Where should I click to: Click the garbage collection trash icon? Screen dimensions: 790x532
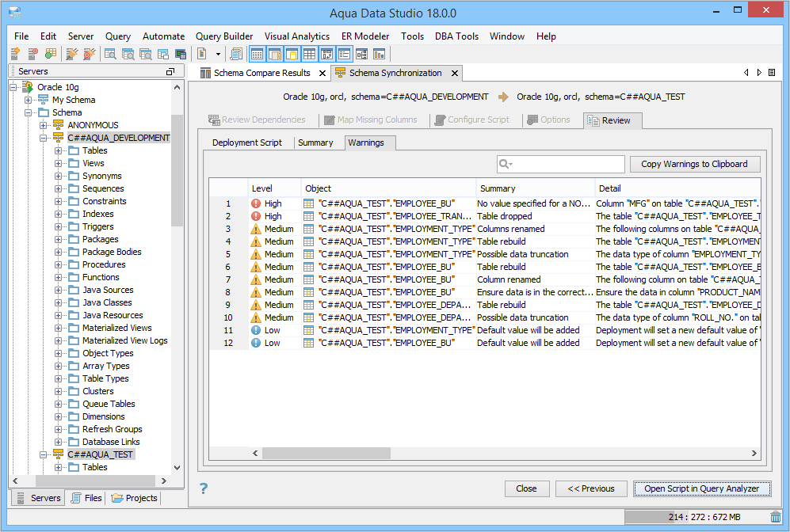coord(776,517)
